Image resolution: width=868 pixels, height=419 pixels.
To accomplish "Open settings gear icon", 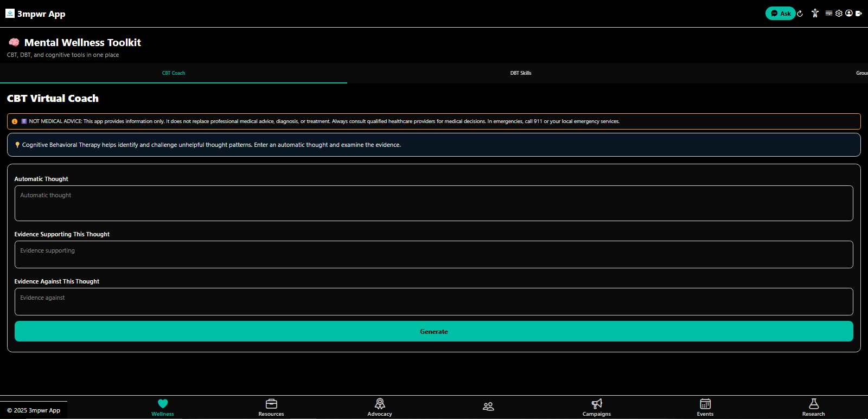I will click(839, 14).
